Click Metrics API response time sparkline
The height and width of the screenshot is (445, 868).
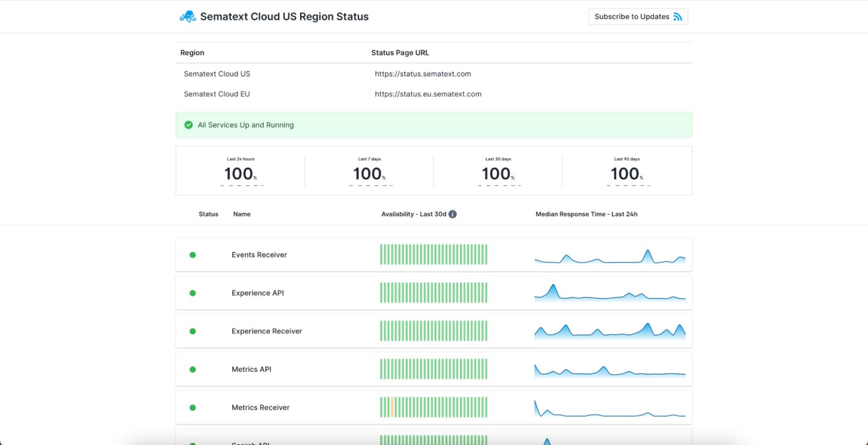tap(610, 370)
